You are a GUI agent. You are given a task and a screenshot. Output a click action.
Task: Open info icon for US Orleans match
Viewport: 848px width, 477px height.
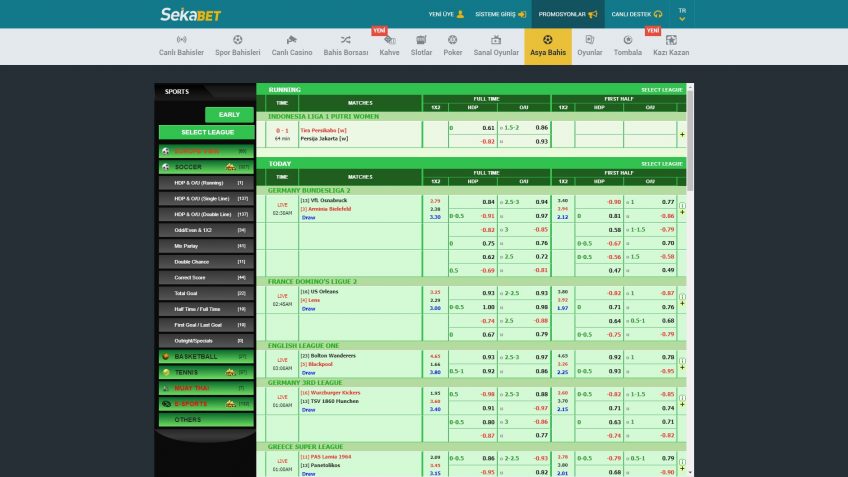(682, 297)
